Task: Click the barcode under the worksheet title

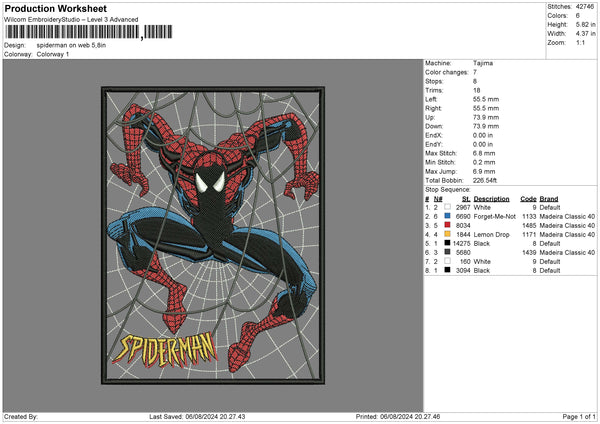Action: click(x=89, y=32)
